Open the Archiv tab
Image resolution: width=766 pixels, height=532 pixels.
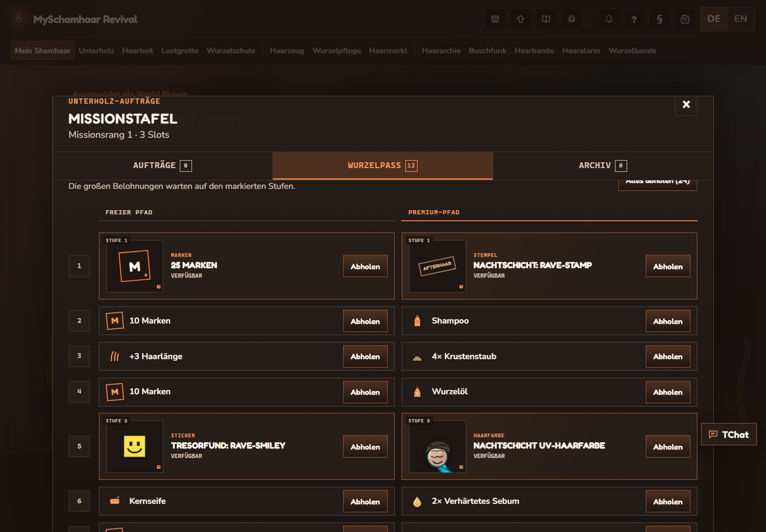tap(603, 165)
